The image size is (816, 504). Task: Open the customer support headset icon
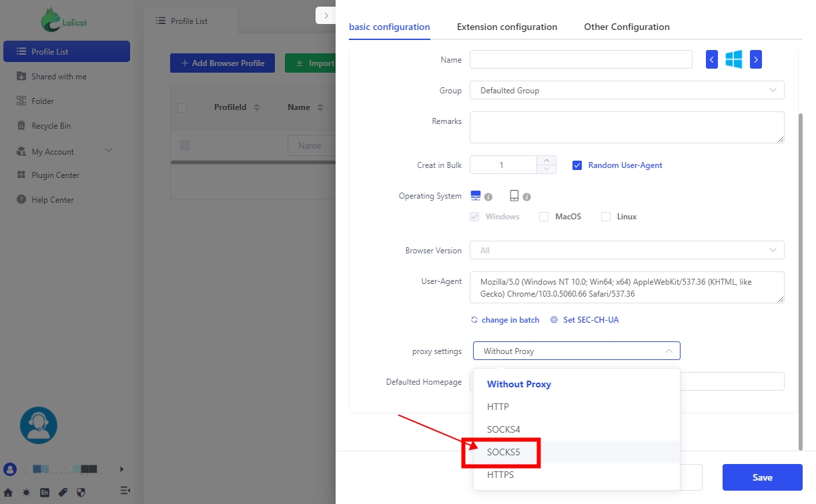click(x=39, y=425)
